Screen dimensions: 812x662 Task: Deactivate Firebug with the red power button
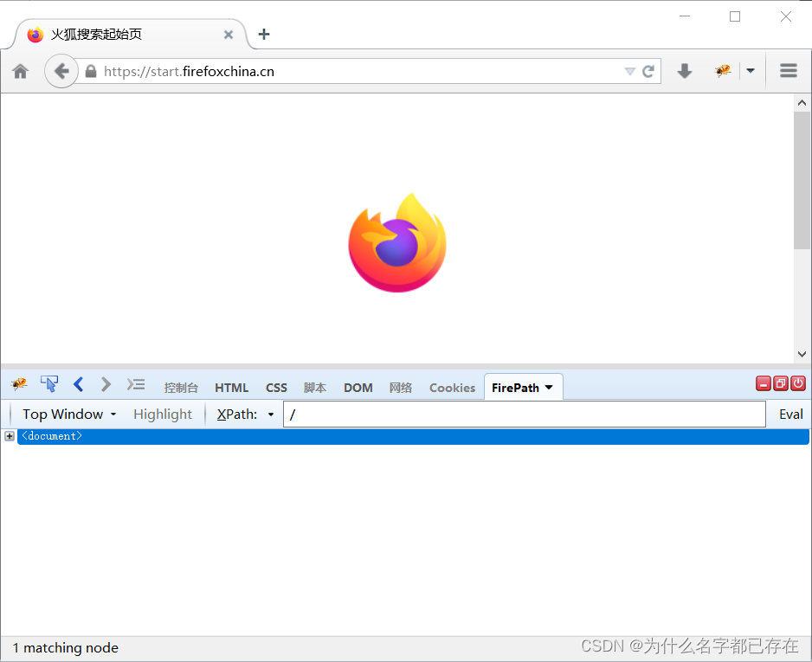[x=798, y=383]
